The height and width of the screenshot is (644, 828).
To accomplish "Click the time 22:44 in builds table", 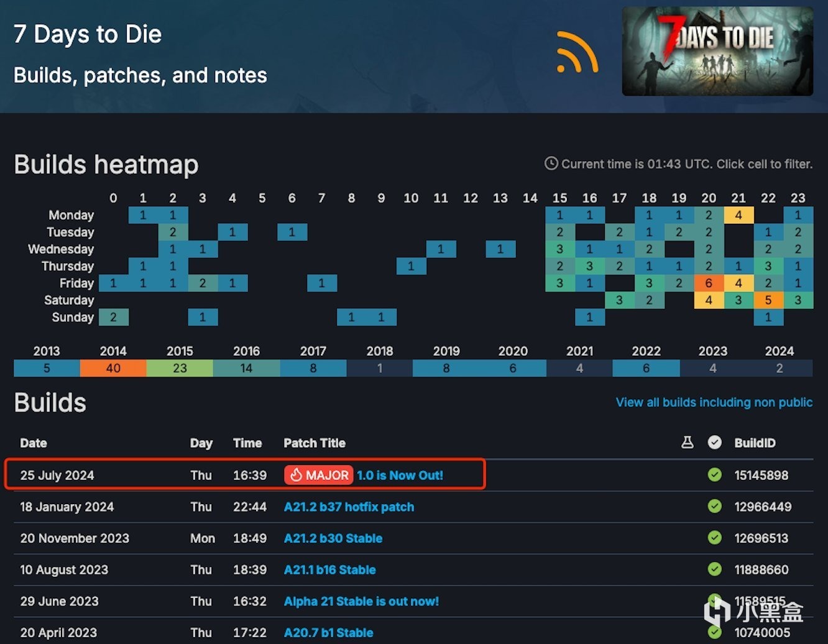I will pos(250,507).
